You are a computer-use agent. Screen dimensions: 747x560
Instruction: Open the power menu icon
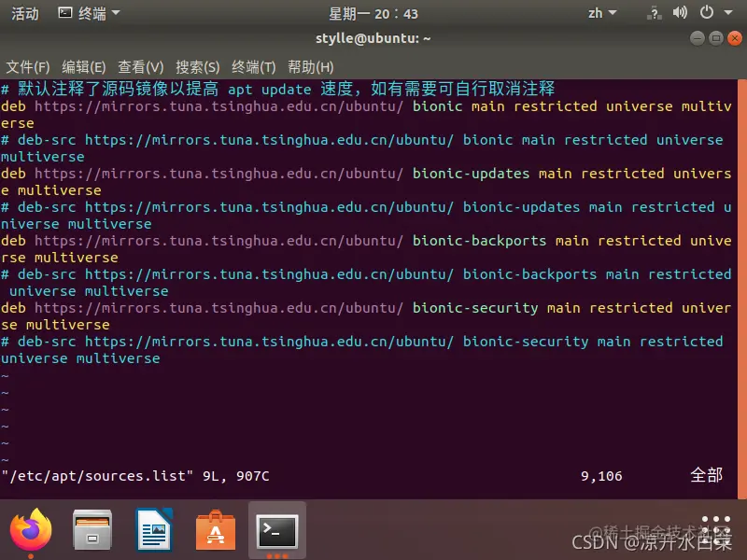[x=707, y=12]
